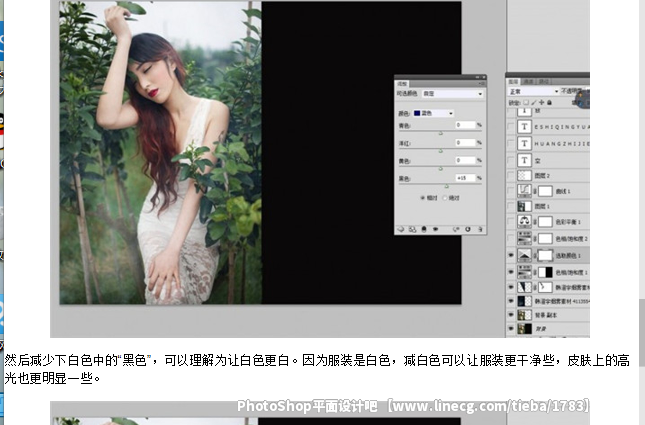The image size is (645, 425).
Task: Open the 颜色 color range dropdown
Action: tap(433, 114)
